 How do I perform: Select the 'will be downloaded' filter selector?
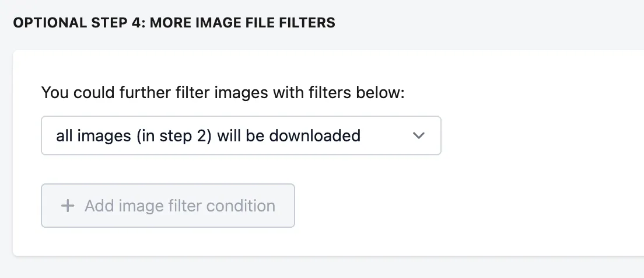(x=241, y=135)
